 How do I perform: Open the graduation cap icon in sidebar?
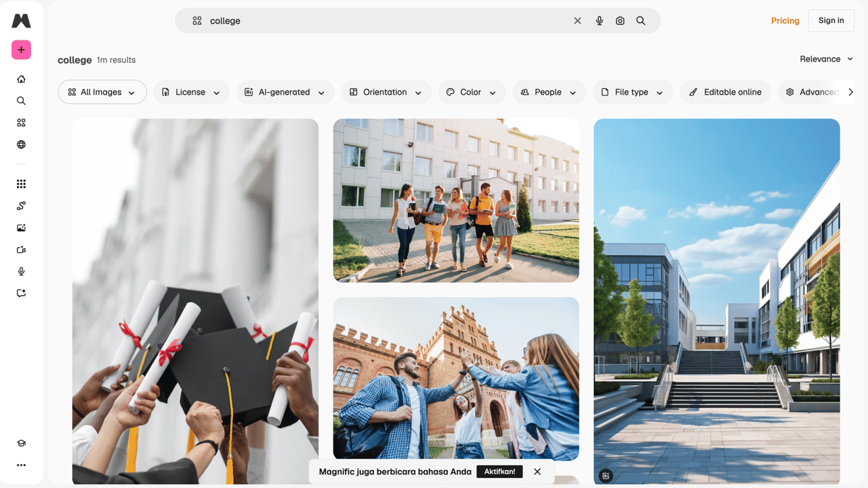[21, 443]
